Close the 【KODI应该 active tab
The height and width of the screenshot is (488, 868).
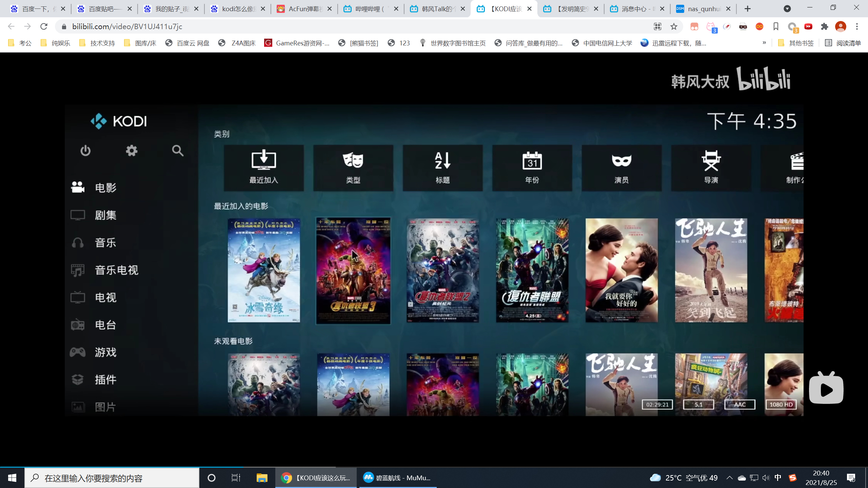pos(530,9)
